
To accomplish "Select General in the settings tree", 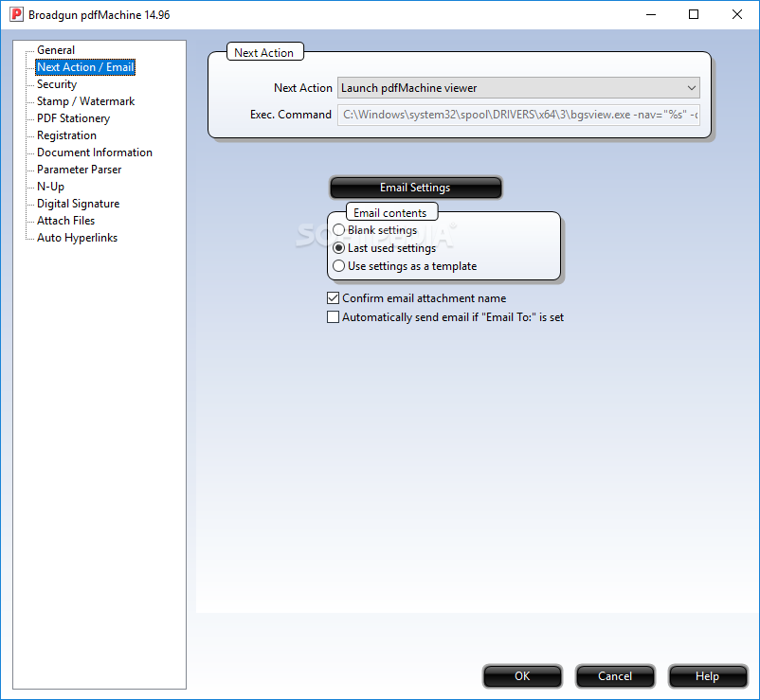I will pyautogui.click(x=56, y=50).
